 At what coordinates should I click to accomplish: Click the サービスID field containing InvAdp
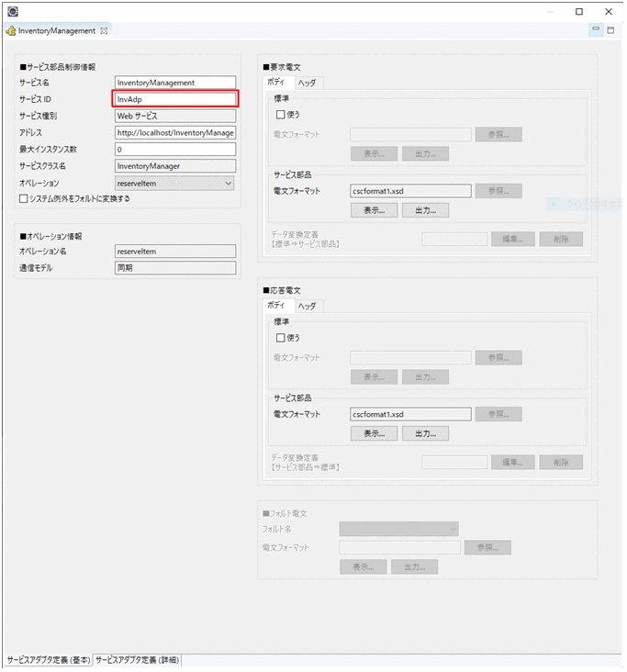(175, 99)
